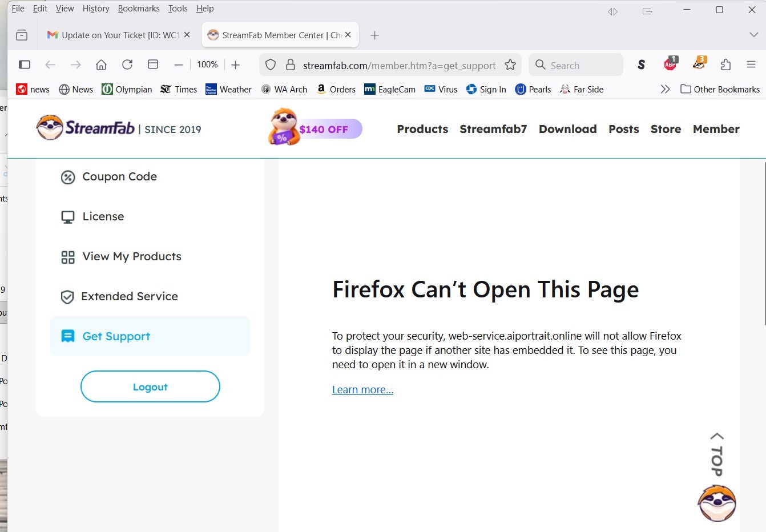The height and width of the screenshot is (532, 766).
Task: Open the Member nav item
Action: coord(716,129)
